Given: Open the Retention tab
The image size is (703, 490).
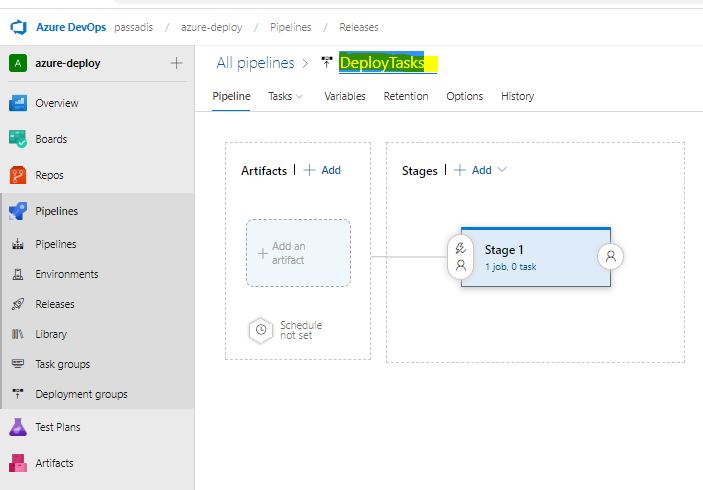Looking at the screenshot, I should pos(406,96).
